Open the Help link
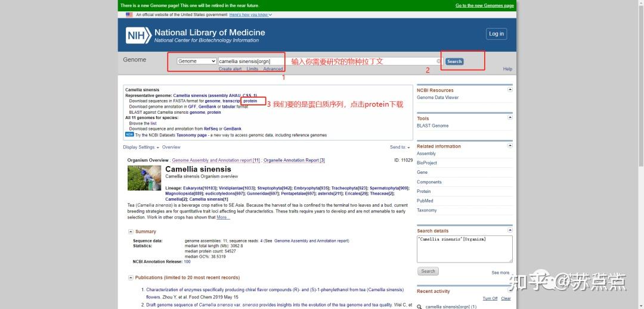Viewport: 644px width, 309px height. (x=507, y=69)
